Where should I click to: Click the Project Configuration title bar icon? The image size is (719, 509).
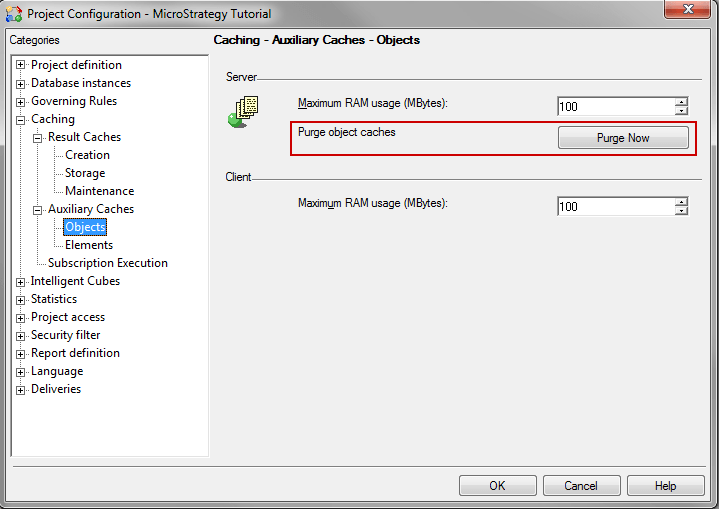coord(14,14)
